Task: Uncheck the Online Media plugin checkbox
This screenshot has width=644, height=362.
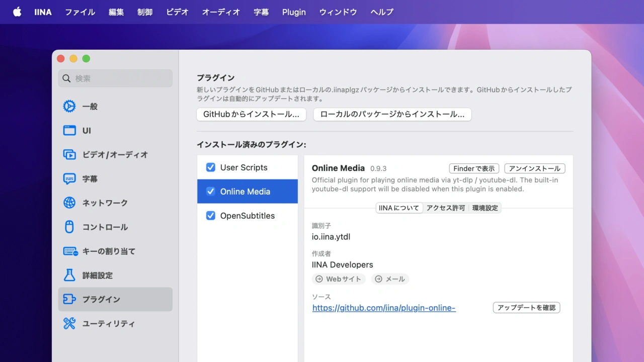Action: pos(211,192)
